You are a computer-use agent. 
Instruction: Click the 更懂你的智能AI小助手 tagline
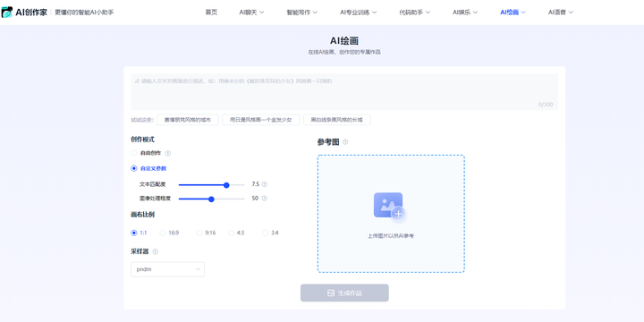point(84,13)
